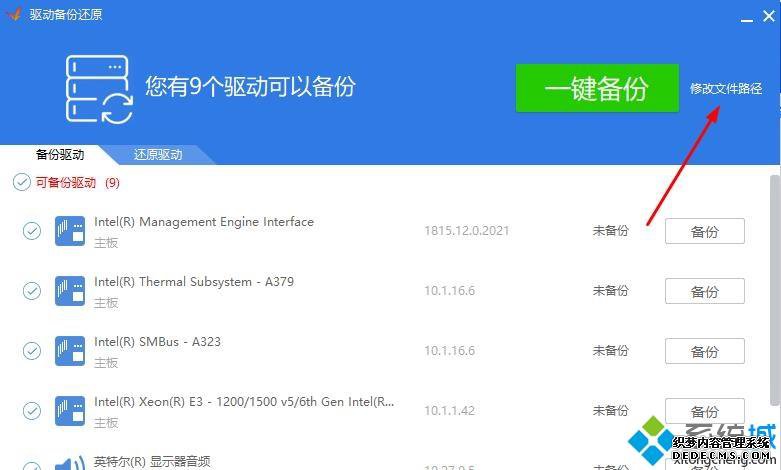This screenshot has width=781, height=470.
Task: Click driver name Intel(R) Xeon(R) E3 - 1200/1500
Action: (244, 402)
